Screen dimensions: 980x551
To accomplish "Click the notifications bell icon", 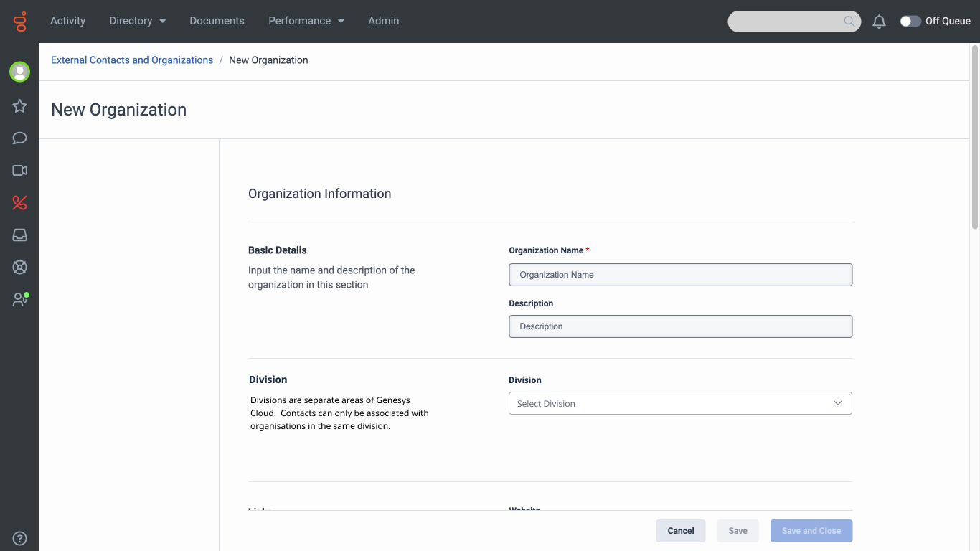I will tap(879, 22).
